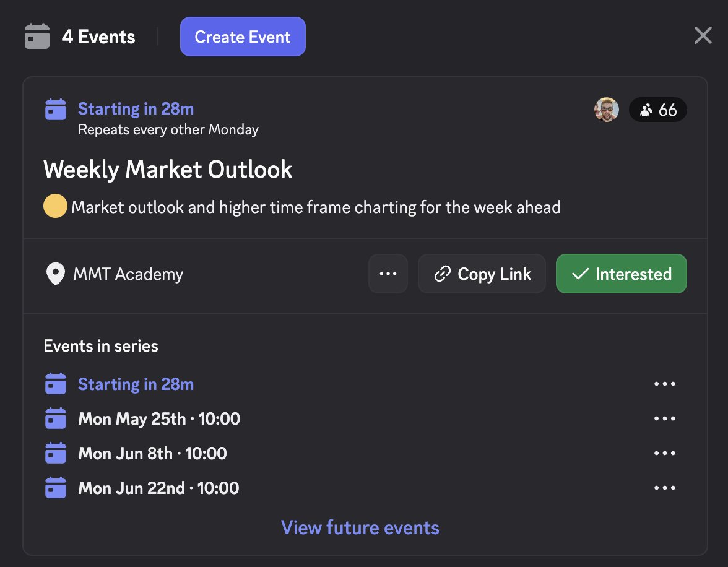Open options for Mon May 25th event
The width and height of the screenshot is (728, 567).
pyautogui.click(x=664, y=418)
